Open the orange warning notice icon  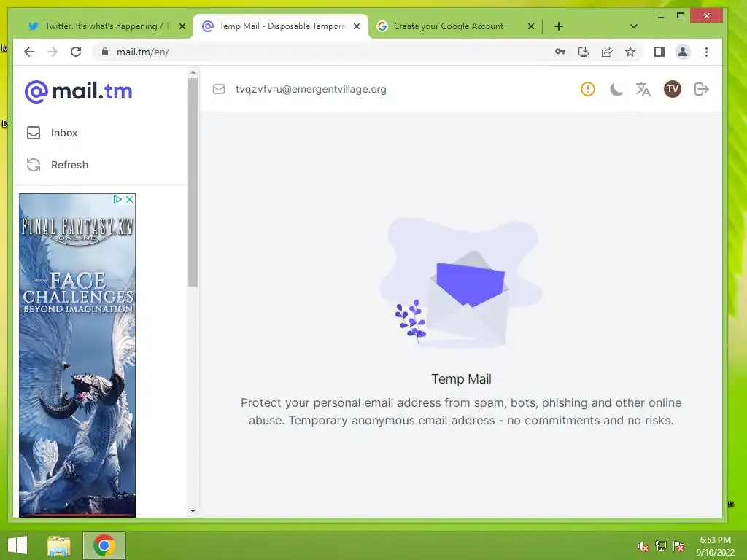tap(587, 89)
